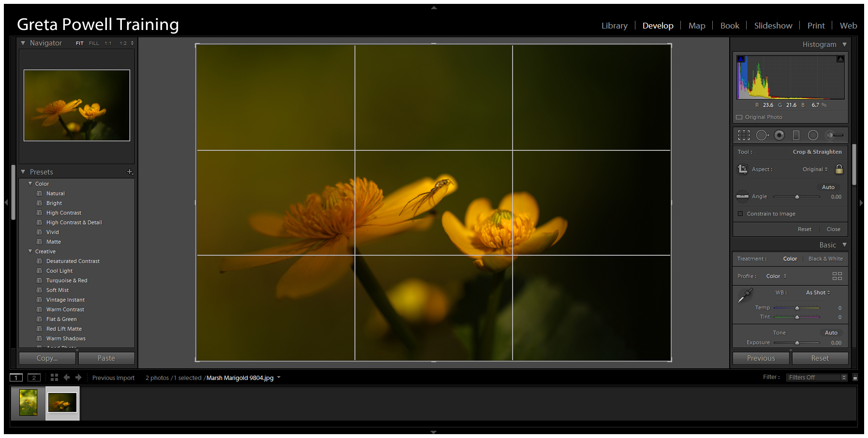Viewport: 868px width, 438px height.
Task: Enable the Constrain to Image checkbox
Action: tap(740, 213)
